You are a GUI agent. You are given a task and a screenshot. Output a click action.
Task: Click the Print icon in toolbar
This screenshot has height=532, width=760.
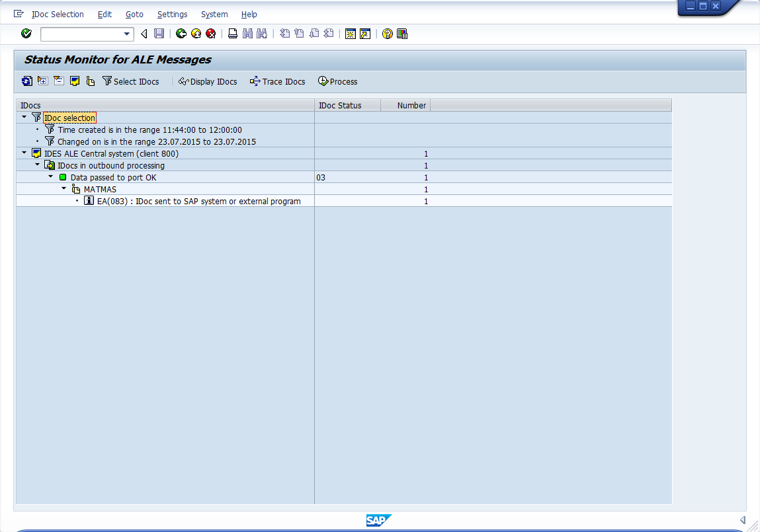[x=233, y=34]
